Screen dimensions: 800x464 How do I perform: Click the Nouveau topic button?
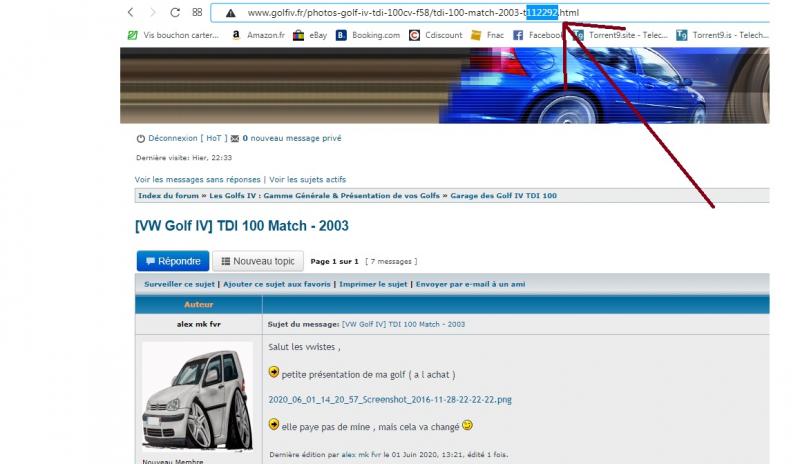(258, 261)
